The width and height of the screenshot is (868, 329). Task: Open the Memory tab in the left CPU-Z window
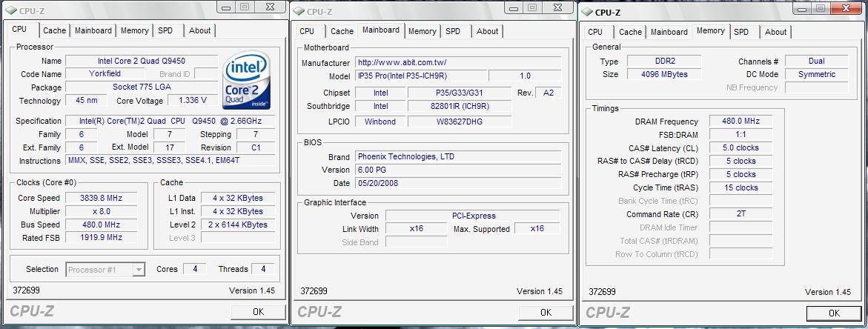click(x=134, y=30)
